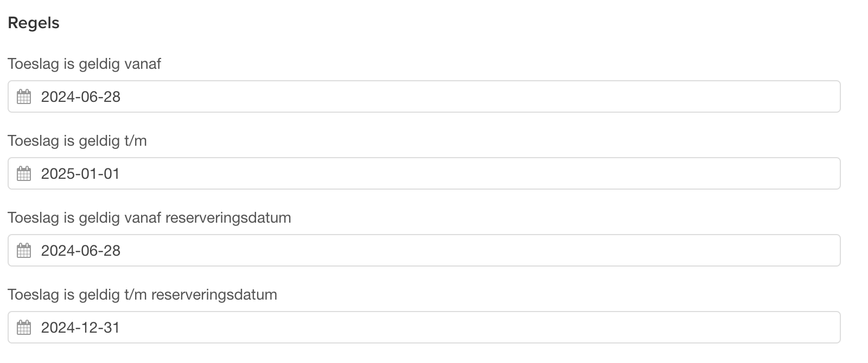Click 2024-06-28 value under vanaf reserveringsdatum
The image size is (868, 363).
[x=81, y=251]
